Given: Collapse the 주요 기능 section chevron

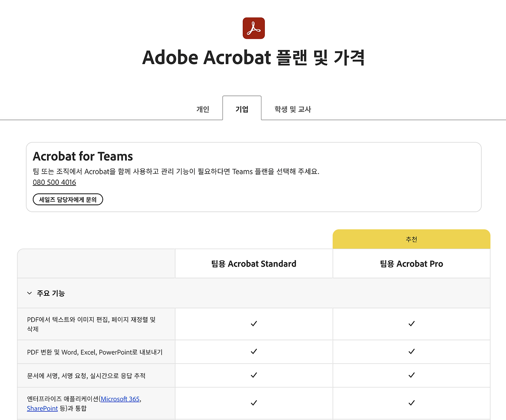Looking at the screenshot, I should click(x=29, y=293).
